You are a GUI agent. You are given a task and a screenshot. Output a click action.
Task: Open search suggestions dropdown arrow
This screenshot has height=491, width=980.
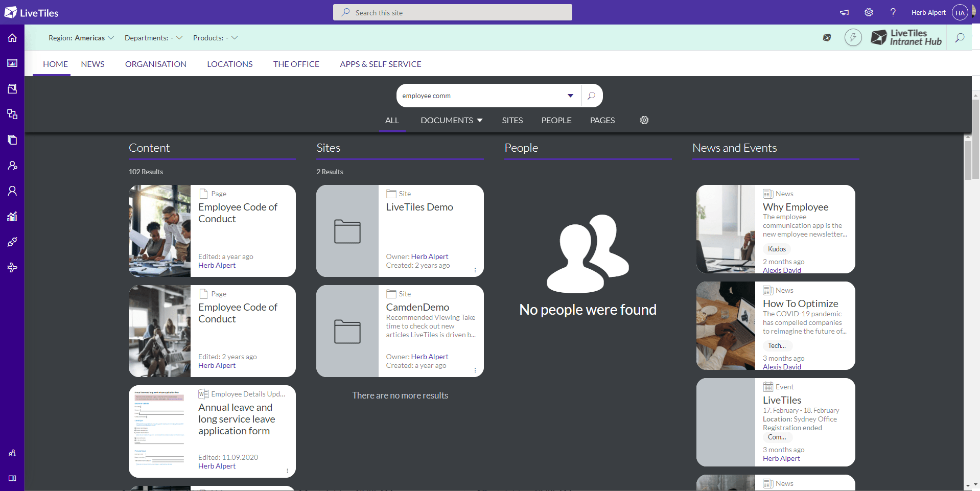[x=570, y=96]
